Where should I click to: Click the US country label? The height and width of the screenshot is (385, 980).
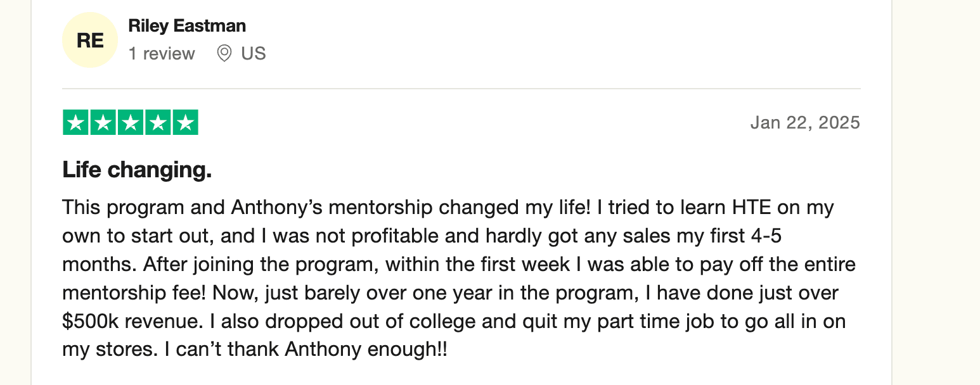tap(253, 54)
